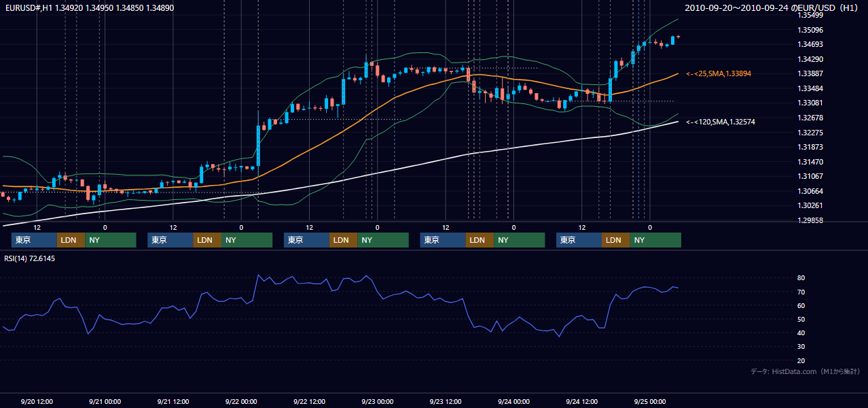
Task: Click price axis value 1.33887
Action: [x=810, y=73]
